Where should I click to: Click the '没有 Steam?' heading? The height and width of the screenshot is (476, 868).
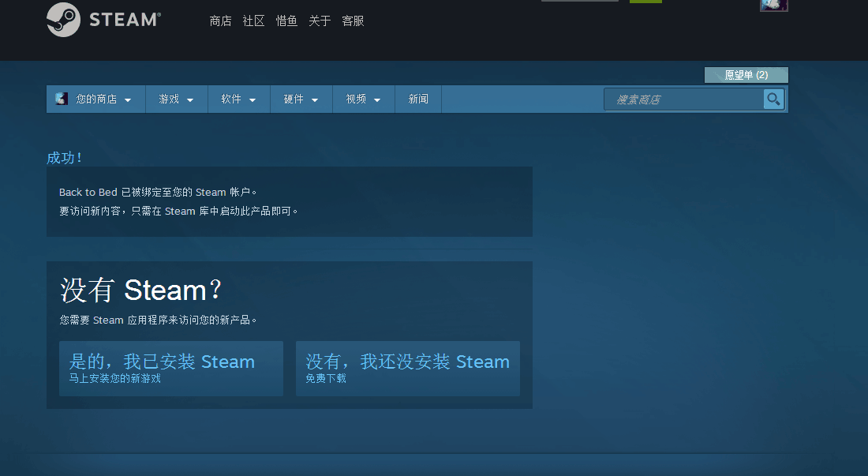click(x=140, y=290)
